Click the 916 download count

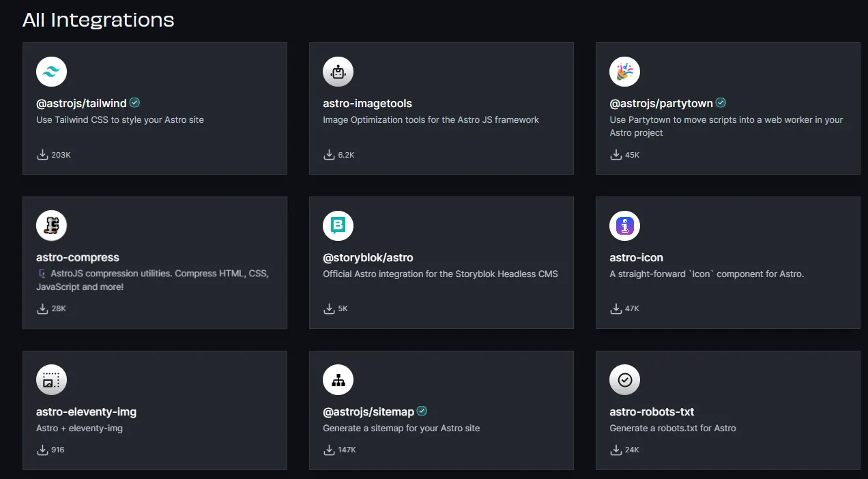coord(58,450)
